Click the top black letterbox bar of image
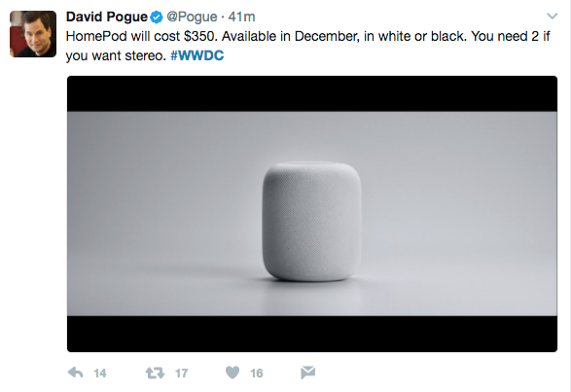The width and height of the screenshot is (571, 392). coord(312,93)
